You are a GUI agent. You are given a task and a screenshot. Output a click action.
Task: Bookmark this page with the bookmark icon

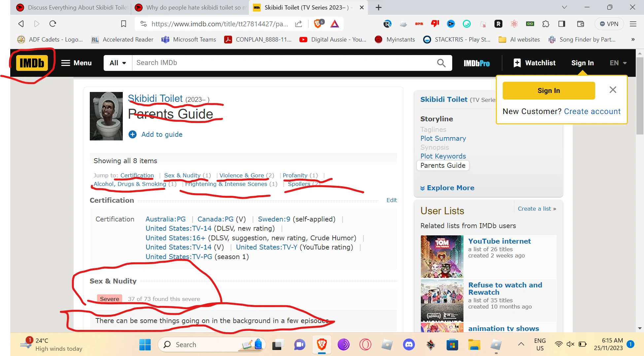click(123, 24)
